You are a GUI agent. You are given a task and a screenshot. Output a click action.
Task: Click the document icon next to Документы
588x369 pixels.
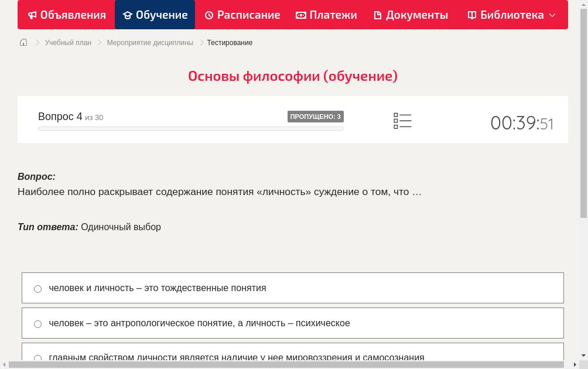point(378,15)
